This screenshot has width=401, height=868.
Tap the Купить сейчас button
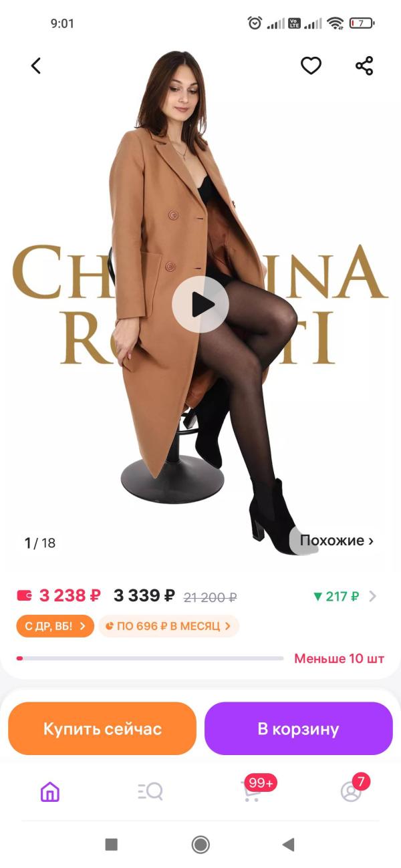point(102,728)
